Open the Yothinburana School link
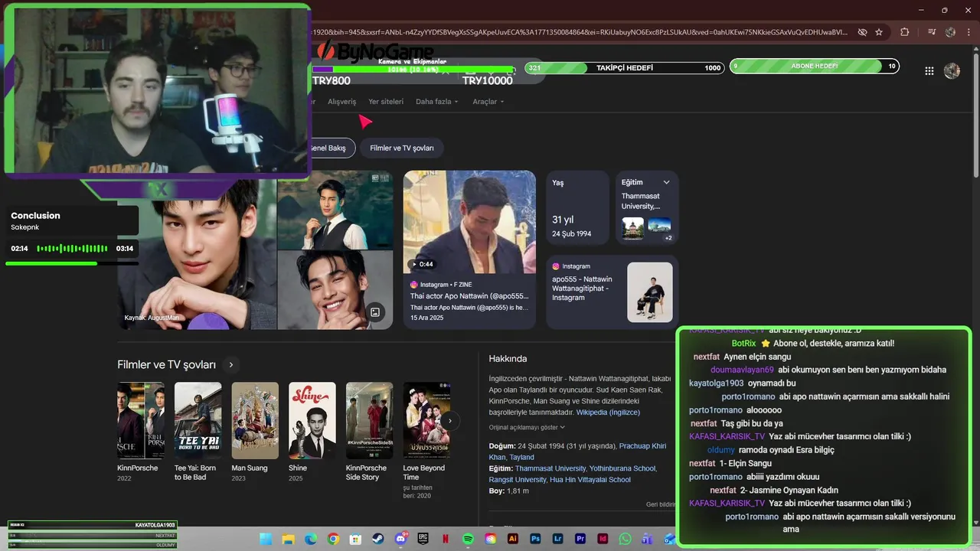 click(622, 468)
